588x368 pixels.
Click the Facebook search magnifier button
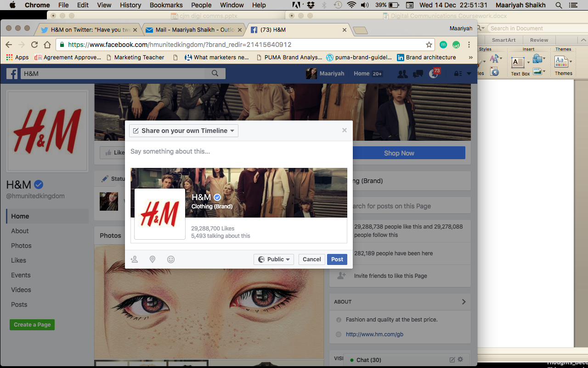[215, 74]
